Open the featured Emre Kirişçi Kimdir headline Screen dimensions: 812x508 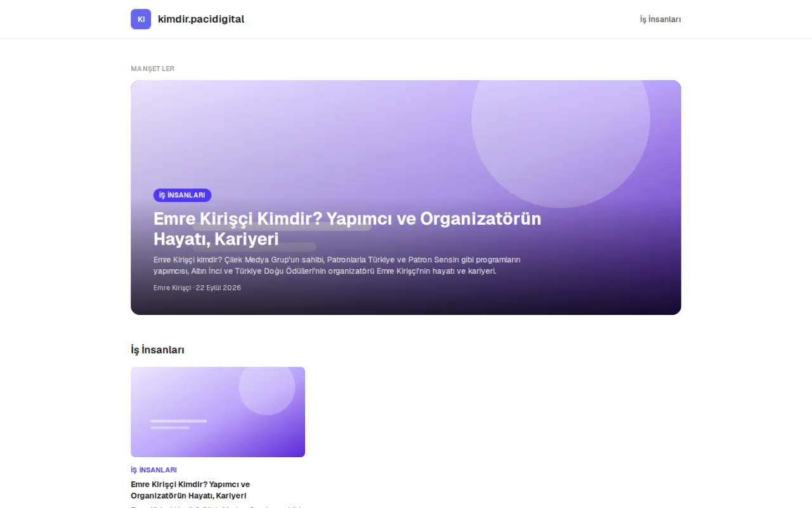tap(347, 229)
